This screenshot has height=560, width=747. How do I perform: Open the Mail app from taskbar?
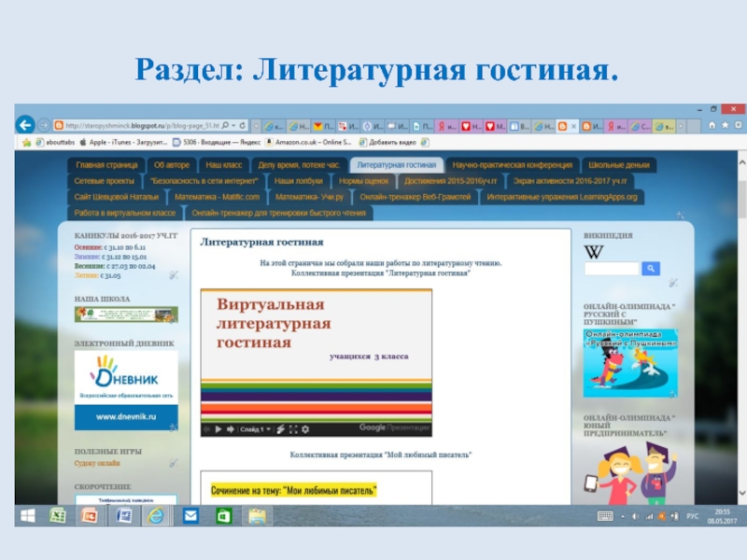coord(190,516)
